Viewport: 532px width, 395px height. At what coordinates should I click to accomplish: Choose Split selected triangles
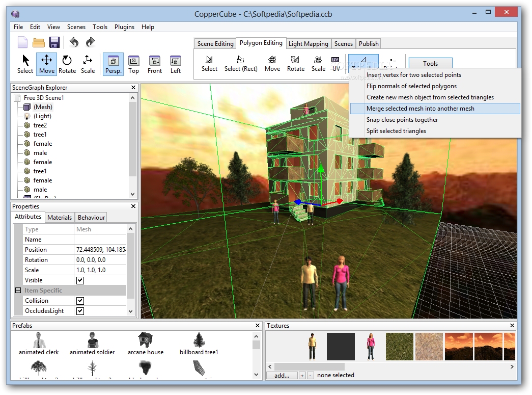tap(435, 131)
